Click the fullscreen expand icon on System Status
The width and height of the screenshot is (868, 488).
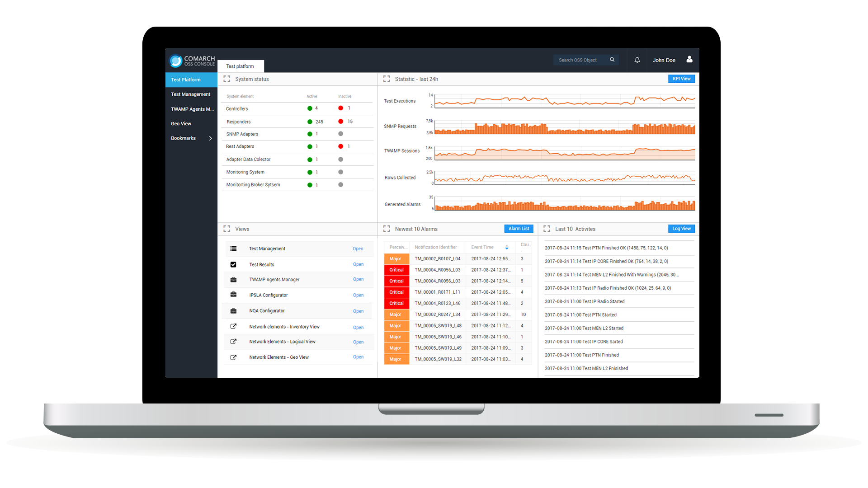click(x=226, y=79)
